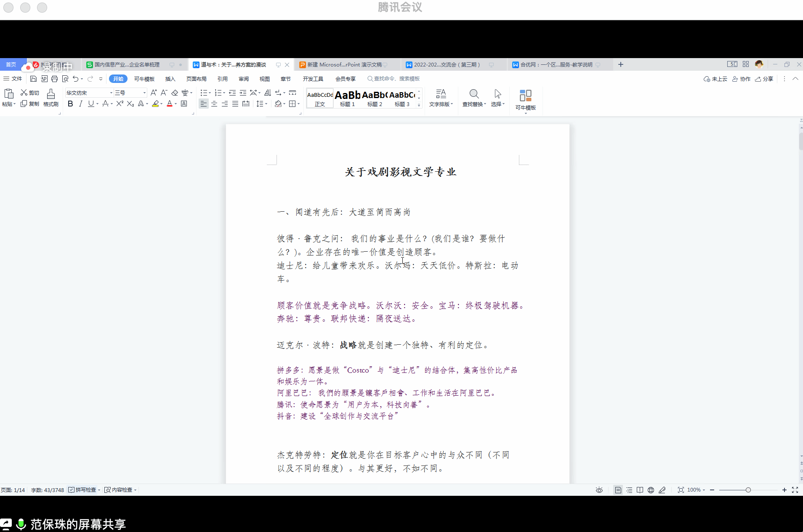Image resolution: width=803 pixels, height=532 pixels.
Task: Apply the 标题 1 heading style
Action: [348, 98]
